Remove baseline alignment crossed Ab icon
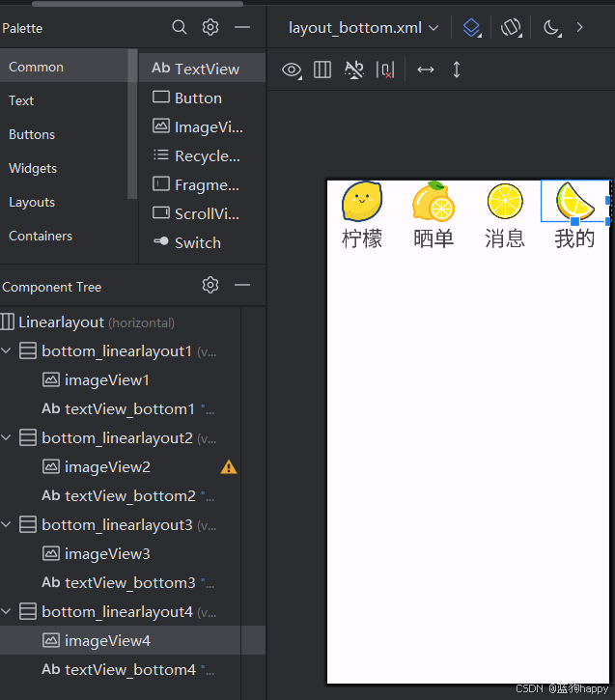Screen dimensions: 615x700 pos(354,70)
